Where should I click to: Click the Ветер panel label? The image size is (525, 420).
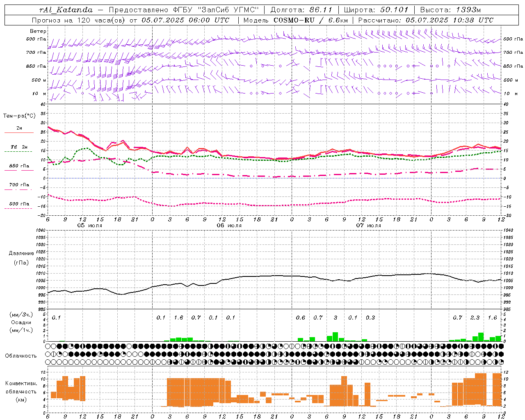coord(38,31)
